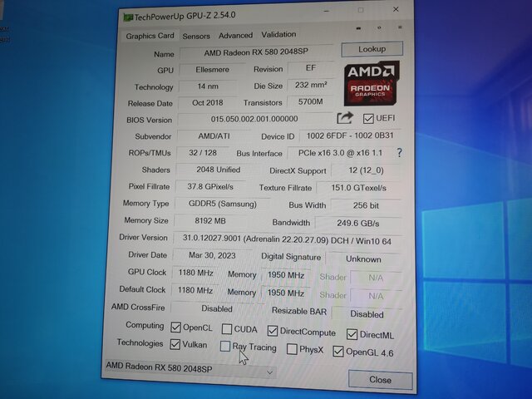Toggle the OpenCL checkbox
Screen dimensions: 532x399
click(175, 327)
